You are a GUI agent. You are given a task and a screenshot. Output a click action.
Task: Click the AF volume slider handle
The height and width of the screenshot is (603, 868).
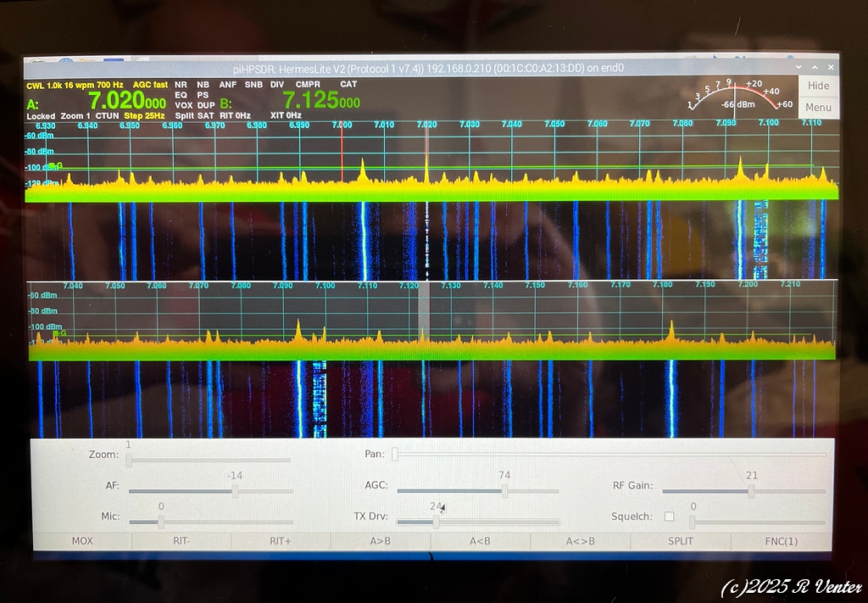(x=235, y=491)
